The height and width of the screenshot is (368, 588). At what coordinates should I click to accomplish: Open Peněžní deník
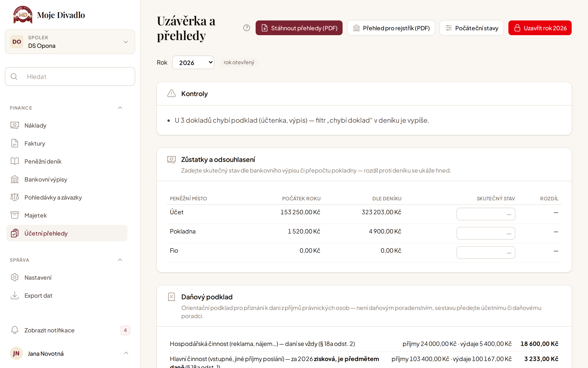67,161
